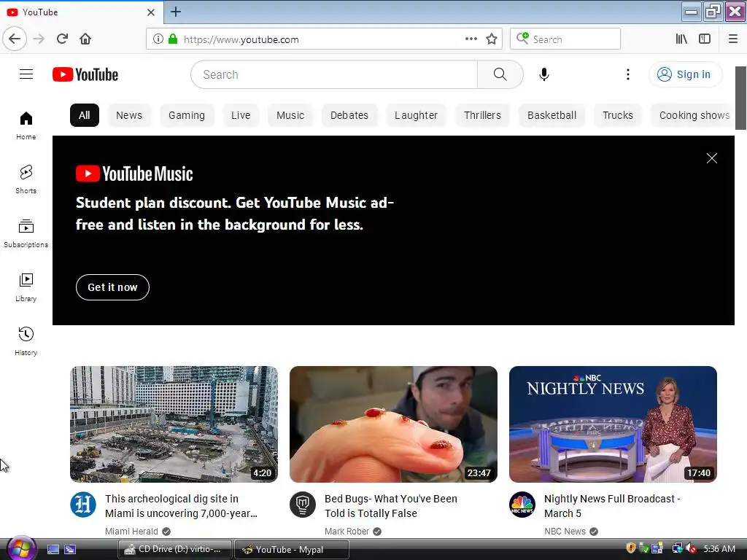Select the Debates filter chip
Image resolution: width=747 pixels, height=560 pixels.
349,115
